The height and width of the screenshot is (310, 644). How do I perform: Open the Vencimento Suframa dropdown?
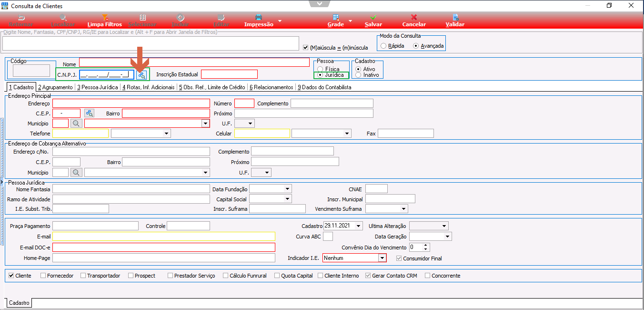pyautogui.click(x=403, y=209)
